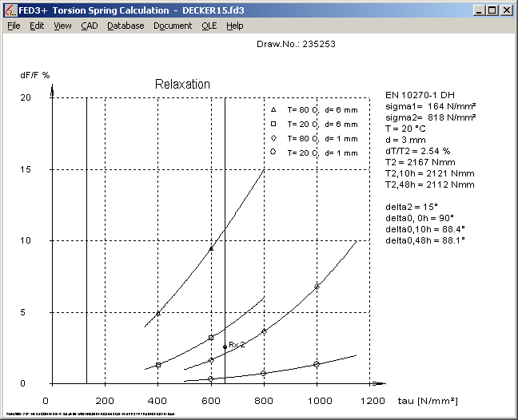Open the File menu
This screenshot has width=518, height=420.
(x=14, y=26)
